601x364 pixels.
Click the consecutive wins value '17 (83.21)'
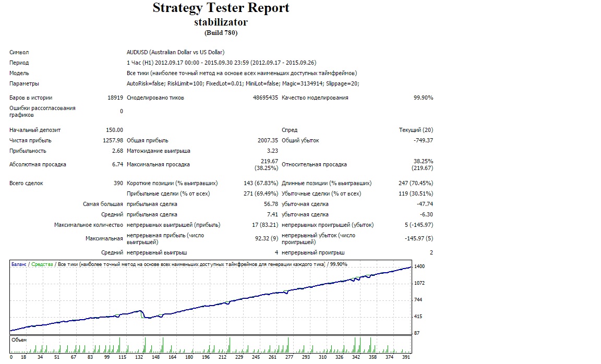[x=265, y=225]
